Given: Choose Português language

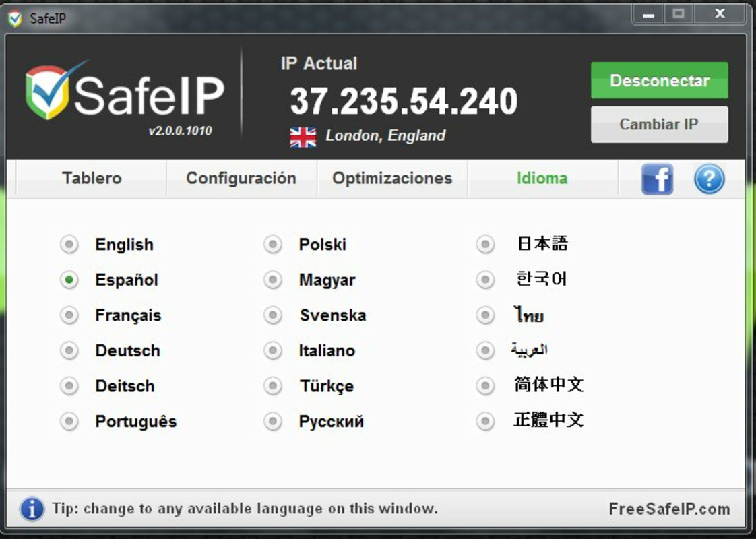Looking at the screenshot, I should tap(69, 421).
